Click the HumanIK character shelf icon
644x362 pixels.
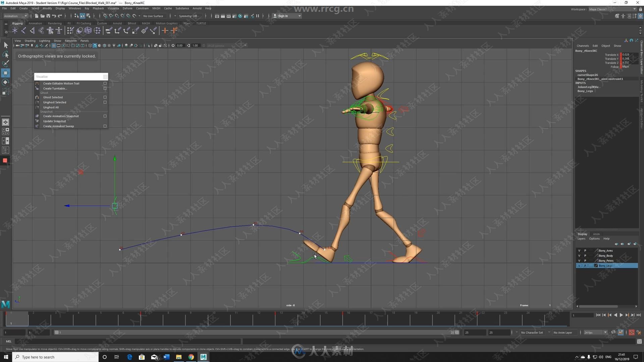tap(59, 31)
